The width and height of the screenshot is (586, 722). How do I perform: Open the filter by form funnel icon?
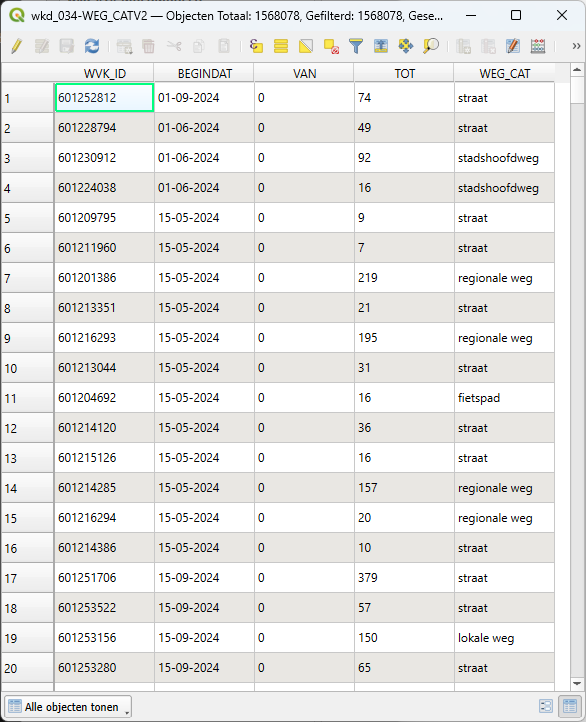tap(356, 46)
